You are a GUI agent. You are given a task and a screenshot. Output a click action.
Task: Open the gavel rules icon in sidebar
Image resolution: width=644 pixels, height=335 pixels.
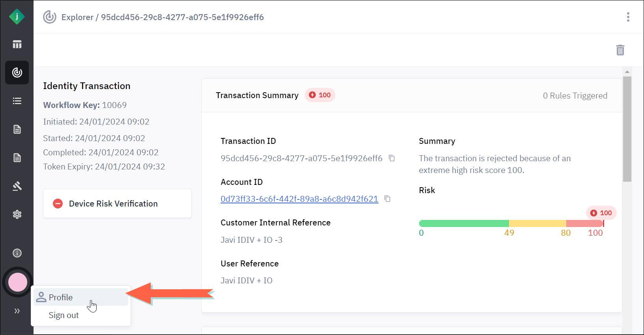(17, 186)
